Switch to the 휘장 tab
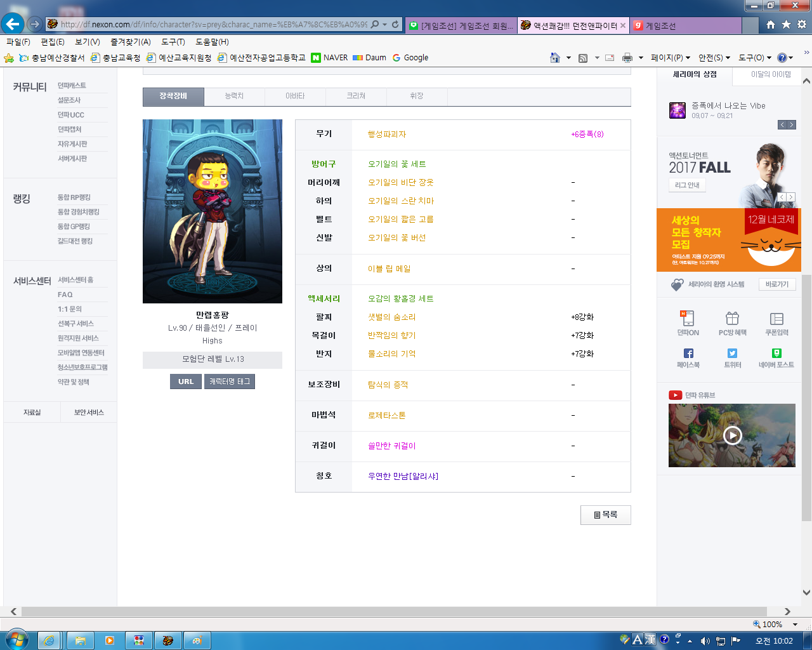Screen dimensions: 812x650 pos(417,96)
